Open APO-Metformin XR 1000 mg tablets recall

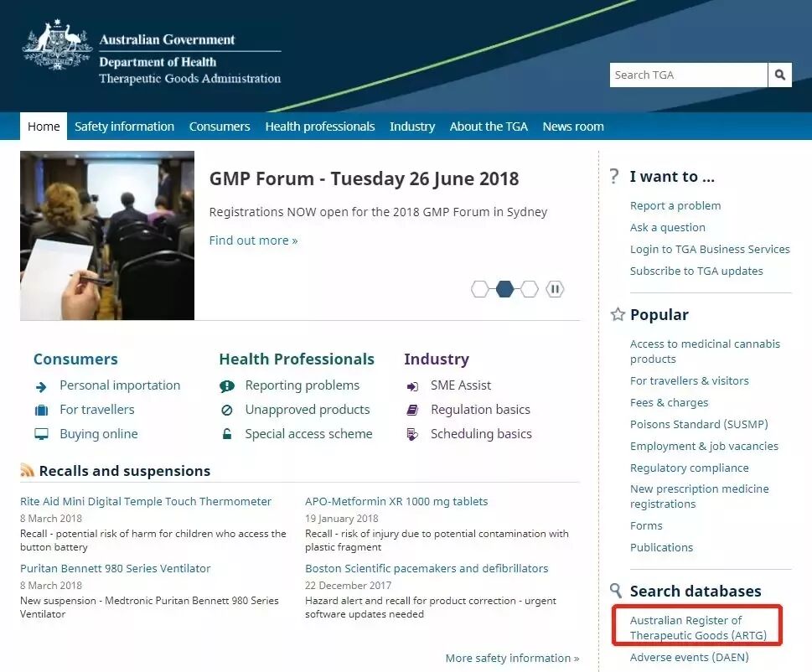point(396,501)
